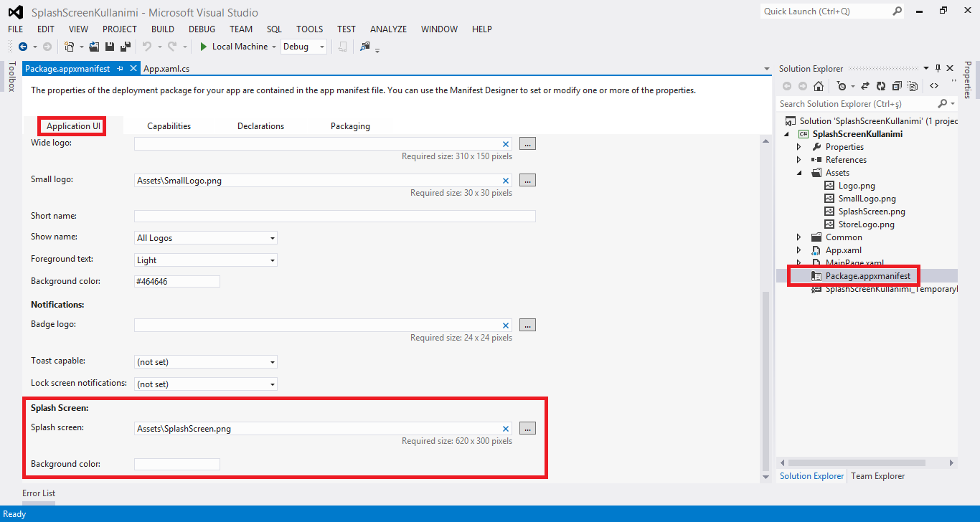Switch to Team Explorer tab
980x522 pixels.
[877, 476]
